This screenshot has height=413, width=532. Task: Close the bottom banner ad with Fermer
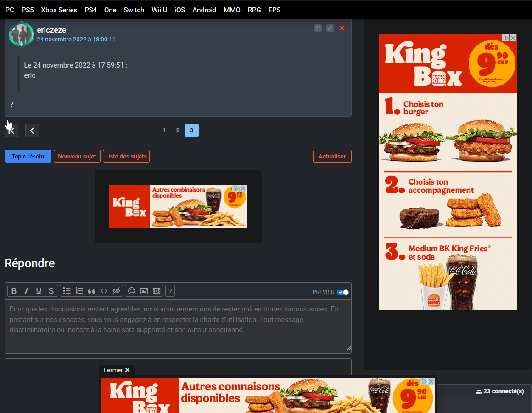(117, 370)
